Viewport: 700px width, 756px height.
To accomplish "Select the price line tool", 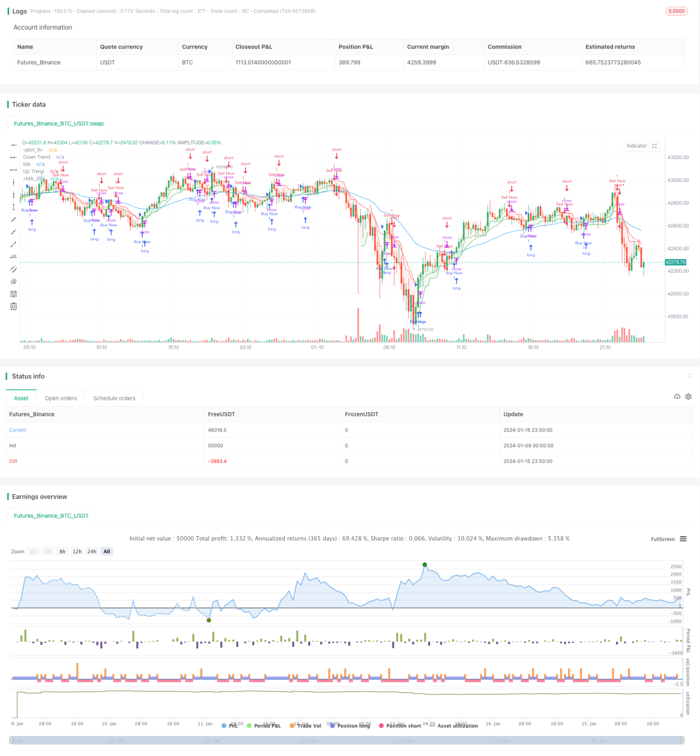I will pos(13,256).
